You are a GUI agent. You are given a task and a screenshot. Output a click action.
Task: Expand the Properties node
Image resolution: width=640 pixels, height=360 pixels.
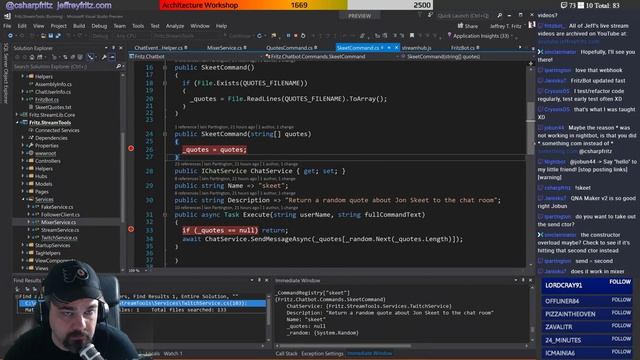[23, 146]
